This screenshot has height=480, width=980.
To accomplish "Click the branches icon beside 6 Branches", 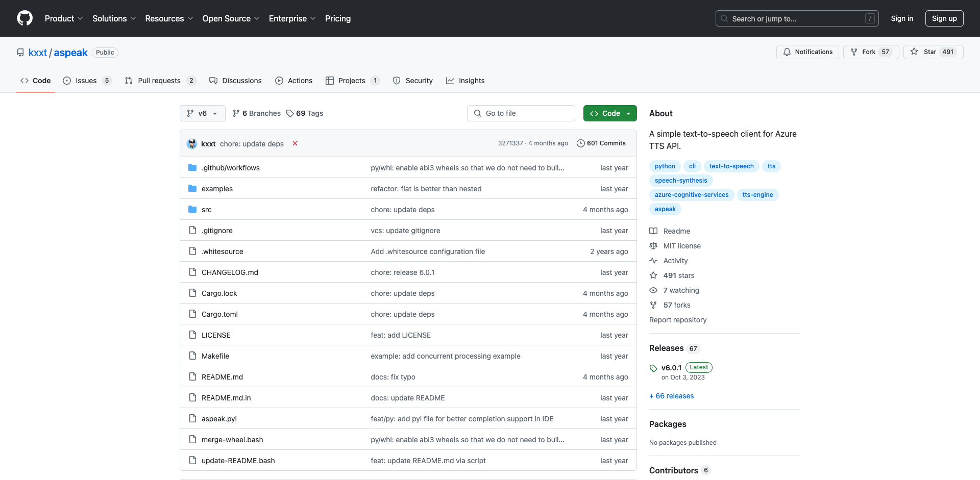I will [x=236, y=113].
